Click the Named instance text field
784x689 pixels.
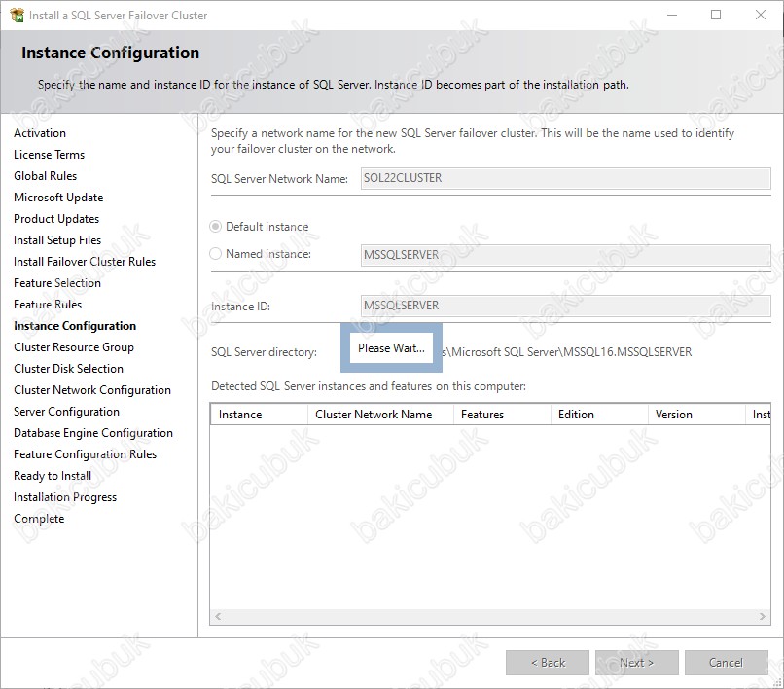tap(565, 255)
